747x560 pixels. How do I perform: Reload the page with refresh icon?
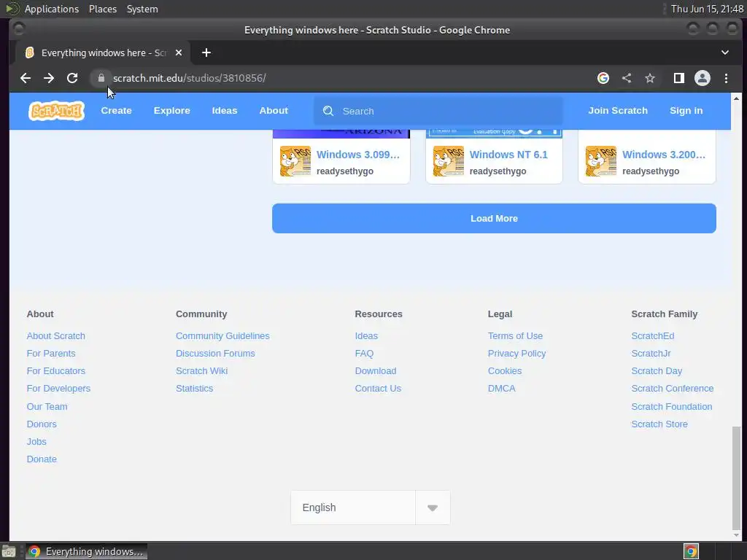[x=72, y=78]
